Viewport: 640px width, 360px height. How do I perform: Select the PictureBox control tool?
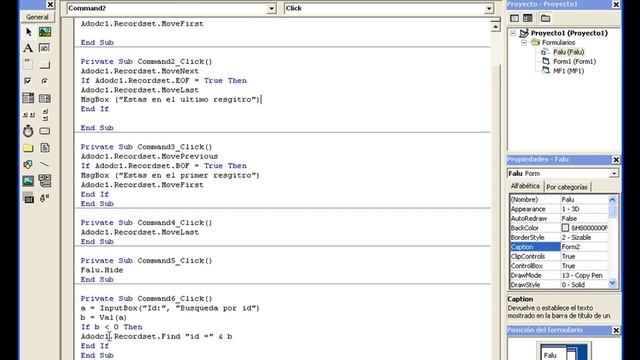pyautogui.click(x=45, y=32)
